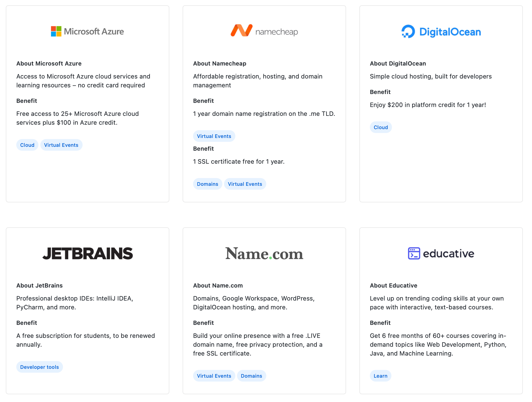Expand the Virtual Events tag on Azure
Viewport: 532px width, 402px height.
pyautogui.click(x=61, y=145)
